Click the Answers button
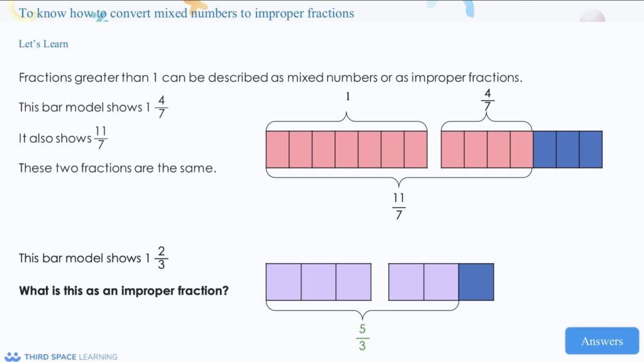 pos(601,341)
